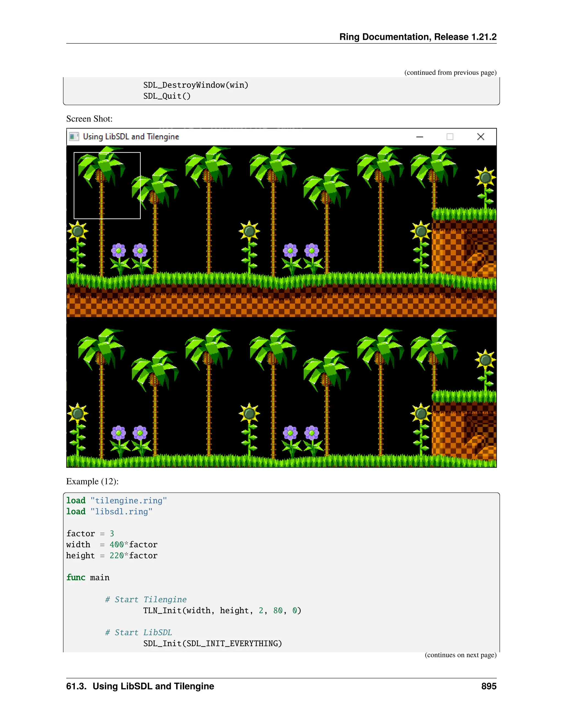The width and height of the screenshot is (563, 728).
Task: Minimize the Using LibSDL and Tilengine window
Action: click(420, 137)
